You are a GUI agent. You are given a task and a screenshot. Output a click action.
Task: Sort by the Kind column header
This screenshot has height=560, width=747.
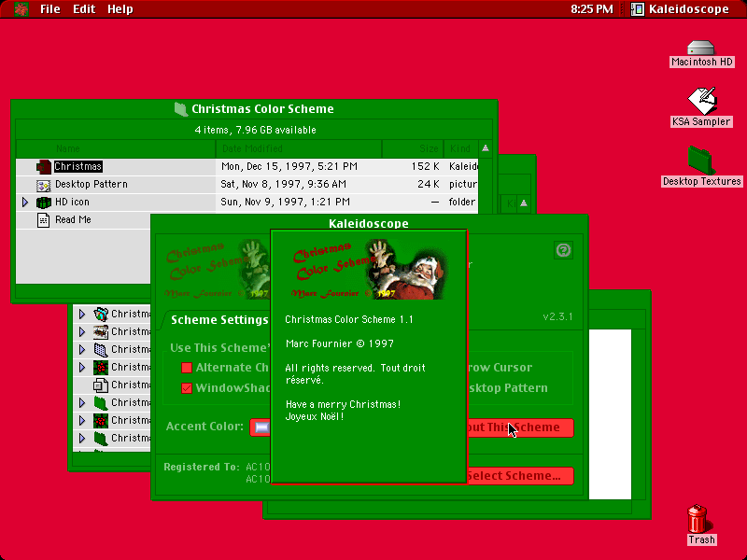click(460, 148)
